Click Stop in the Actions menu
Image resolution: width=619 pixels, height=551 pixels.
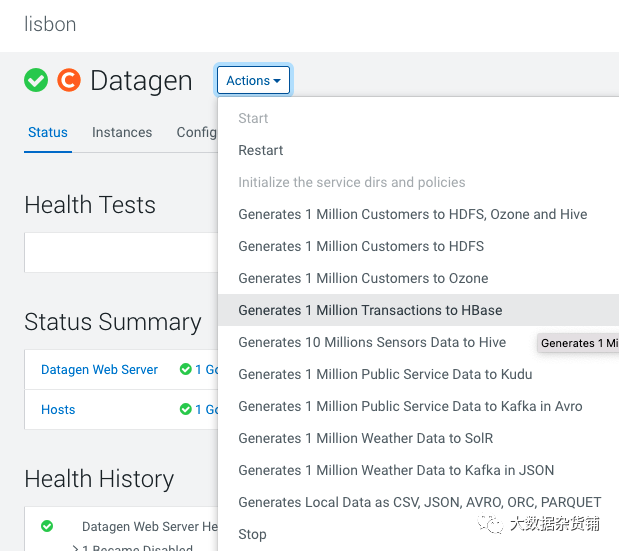(x=252, y=534)
